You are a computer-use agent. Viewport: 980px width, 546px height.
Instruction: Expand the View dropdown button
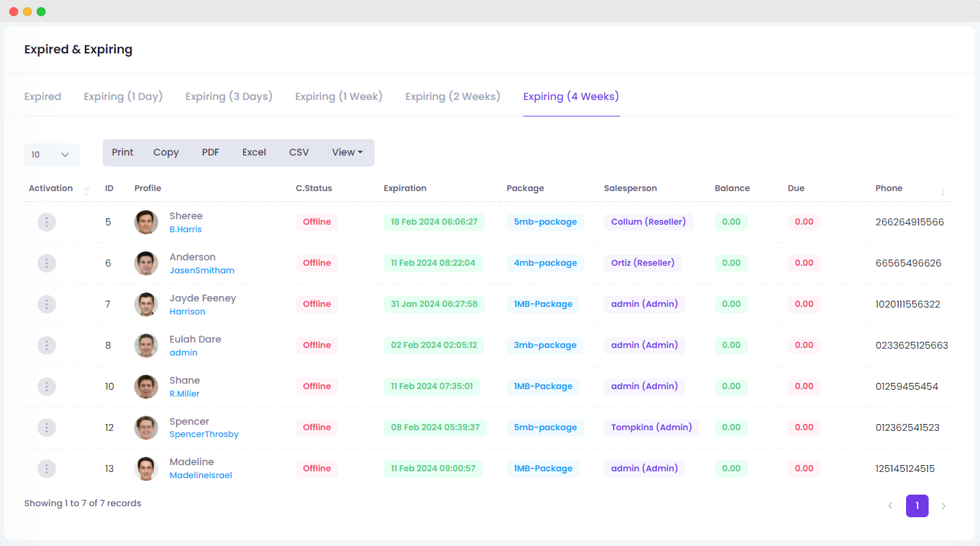coord(347,153)
